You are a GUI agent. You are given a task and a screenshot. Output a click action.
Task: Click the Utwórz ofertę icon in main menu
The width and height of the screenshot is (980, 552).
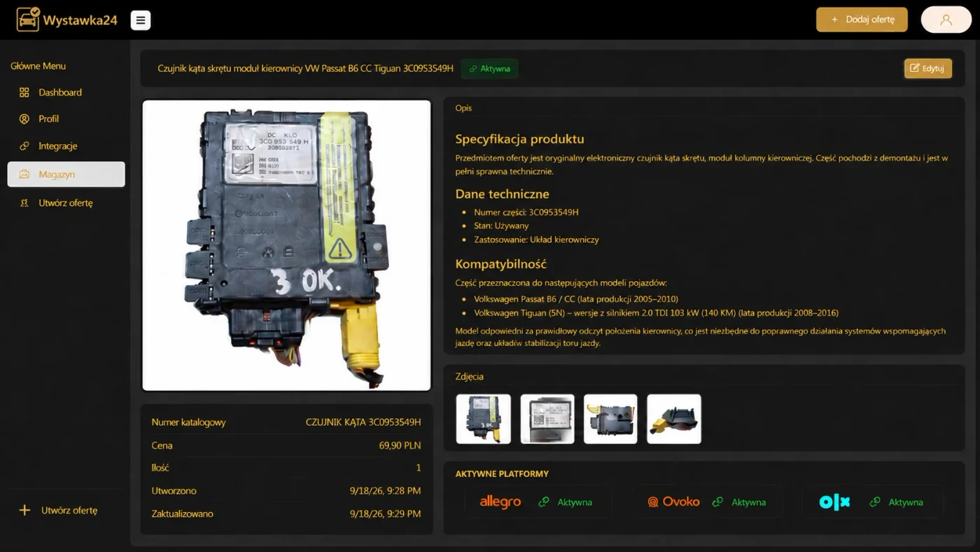coord(24,203)
